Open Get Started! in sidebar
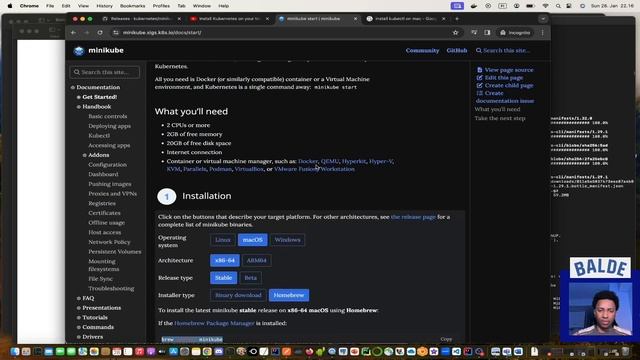640x360 pixels. click(x=100, y=97)
